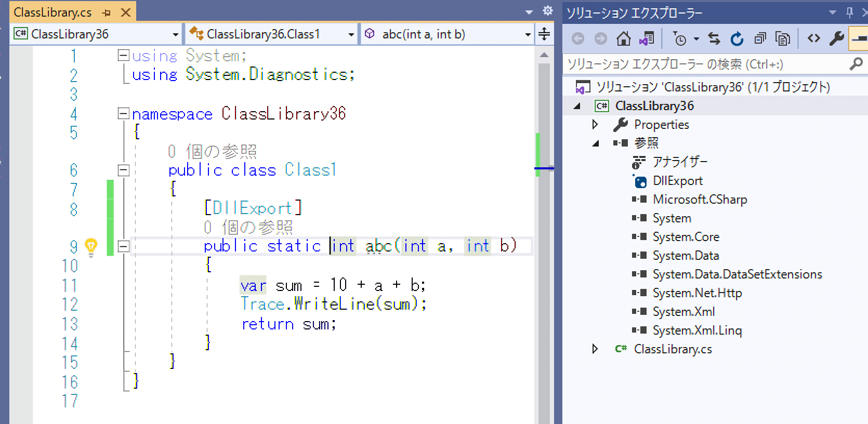Image resolution: width=868 pixels, height=424 pixels.
Task: Click the Refresh icon in Solution Explorer toolbar
Action: (x=737, y=38)
